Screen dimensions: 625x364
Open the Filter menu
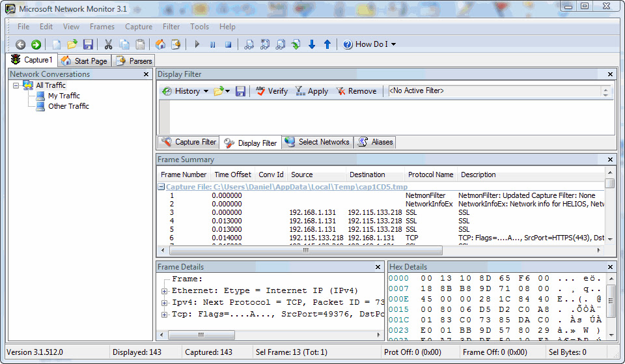point(171,27)
